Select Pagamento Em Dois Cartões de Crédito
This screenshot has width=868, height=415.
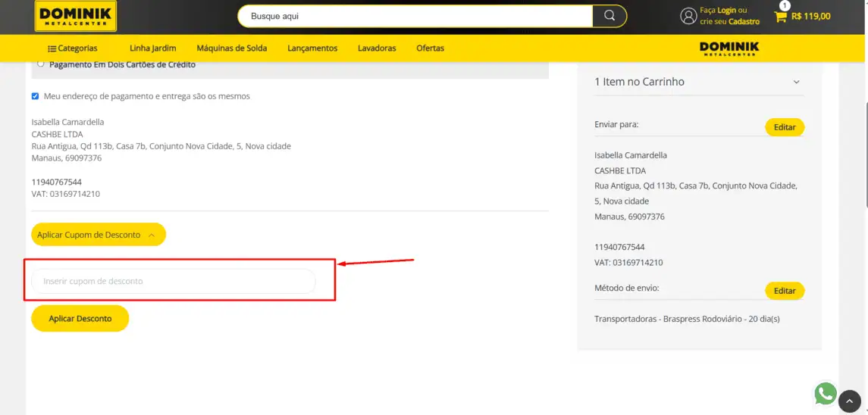41,64
